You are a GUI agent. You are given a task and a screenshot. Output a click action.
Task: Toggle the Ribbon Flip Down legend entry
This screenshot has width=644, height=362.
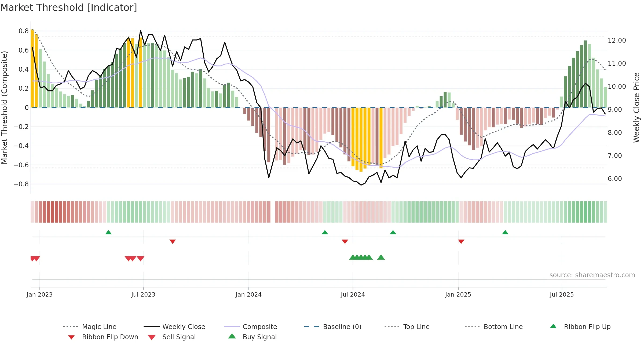point(103,337)
